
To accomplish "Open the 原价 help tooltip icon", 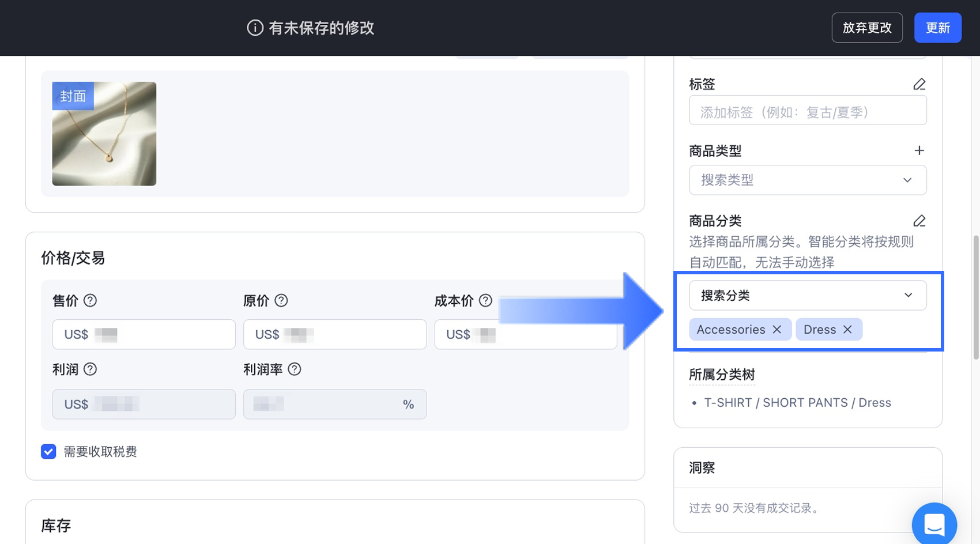I will (282, 300).
